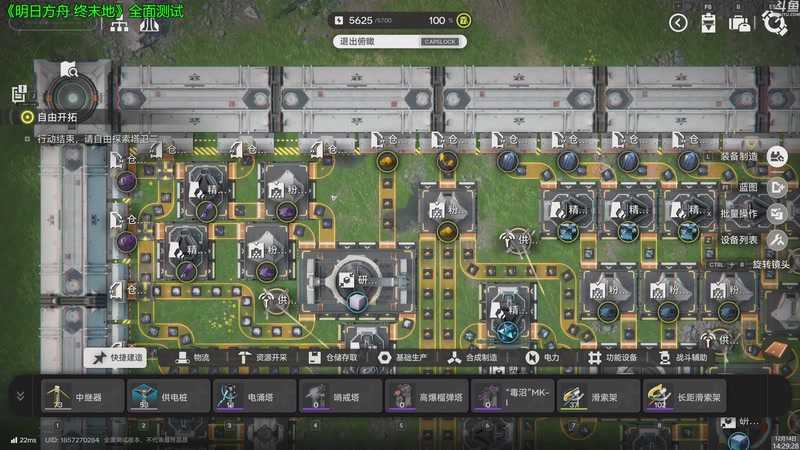Click the 旋转镜头 rotate camera label
Viewport: 800px width, 450px height.
click(x=770, y=265)
